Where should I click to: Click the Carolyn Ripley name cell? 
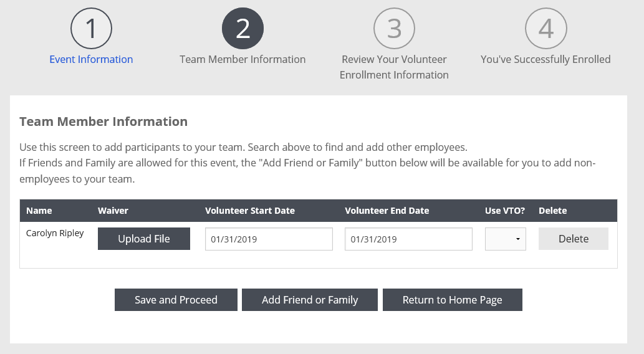click(55, 233)
